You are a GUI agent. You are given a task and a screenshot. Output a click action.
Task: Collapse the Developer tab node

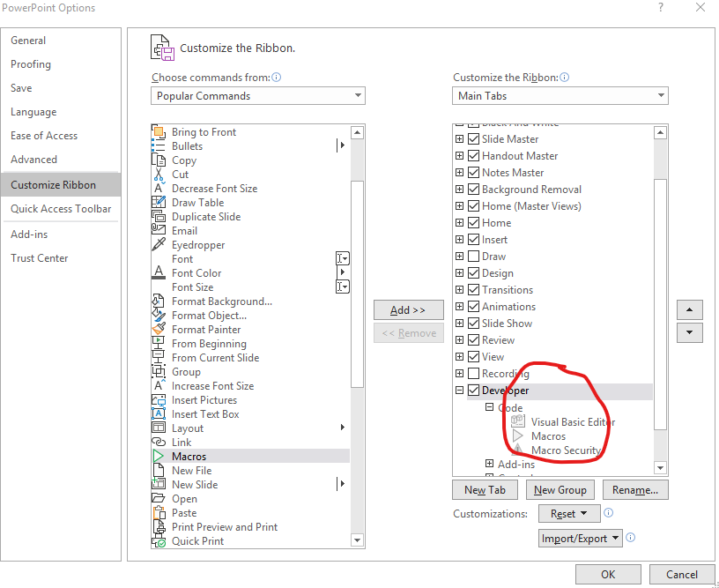pyautogui.click(x=459, y=391)
